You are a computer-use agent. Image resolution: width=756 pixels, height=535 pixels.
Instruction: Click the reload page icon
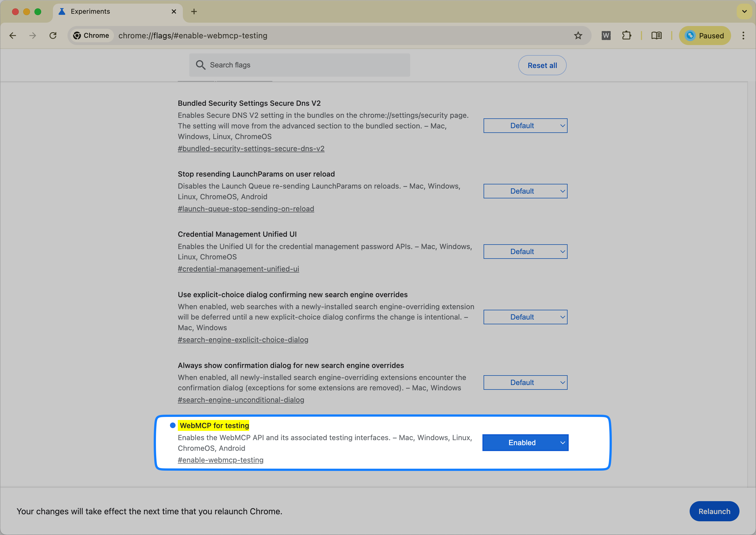pyautogui.click(x=53, y=35)
